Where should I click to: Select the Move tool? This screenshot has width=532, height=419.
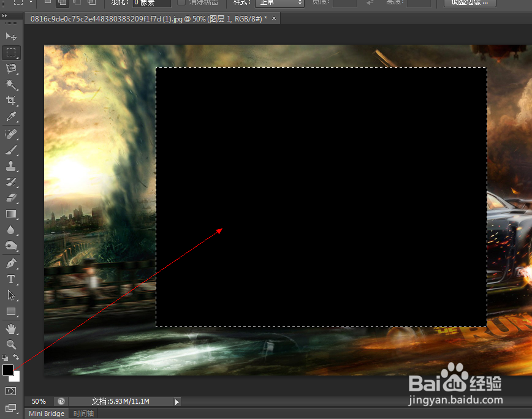click(11, 36)
